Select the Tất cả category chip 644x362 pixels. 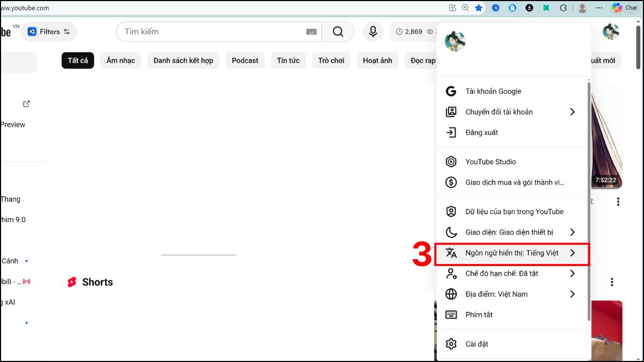[78, 61]
